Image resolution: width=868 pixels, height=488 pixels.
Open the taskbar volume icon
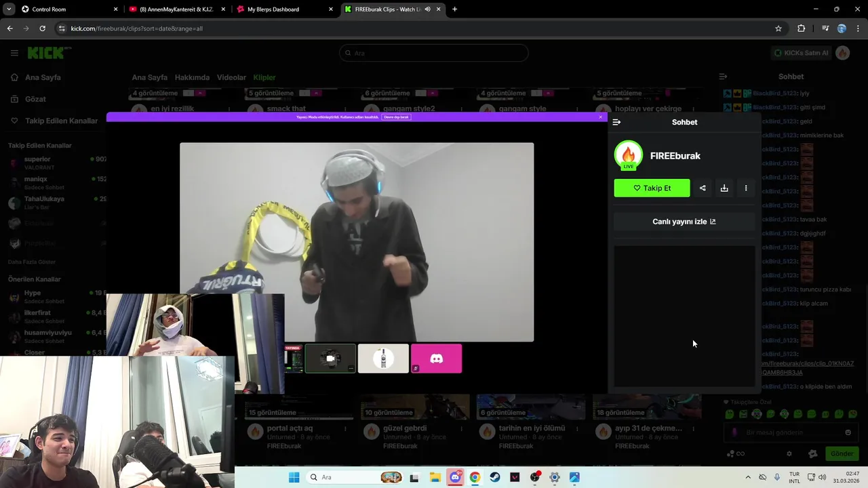coord(822,477)
